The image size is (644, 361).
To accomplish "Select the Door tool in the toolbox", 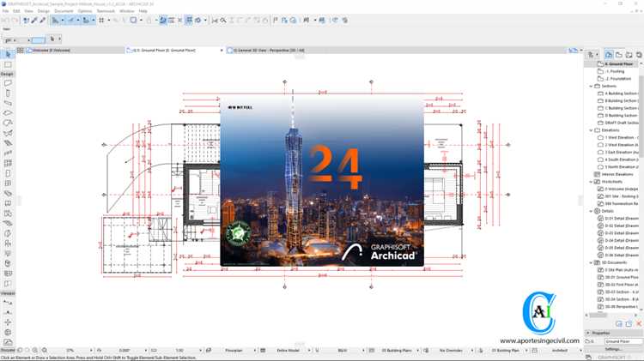I will coord(8,173).
